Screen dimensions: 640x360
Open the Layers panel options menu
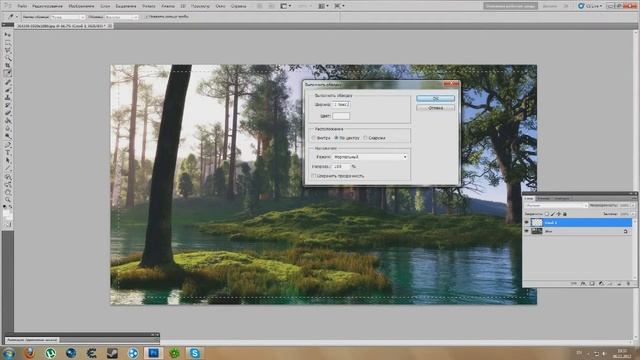[x=634, y=198]
